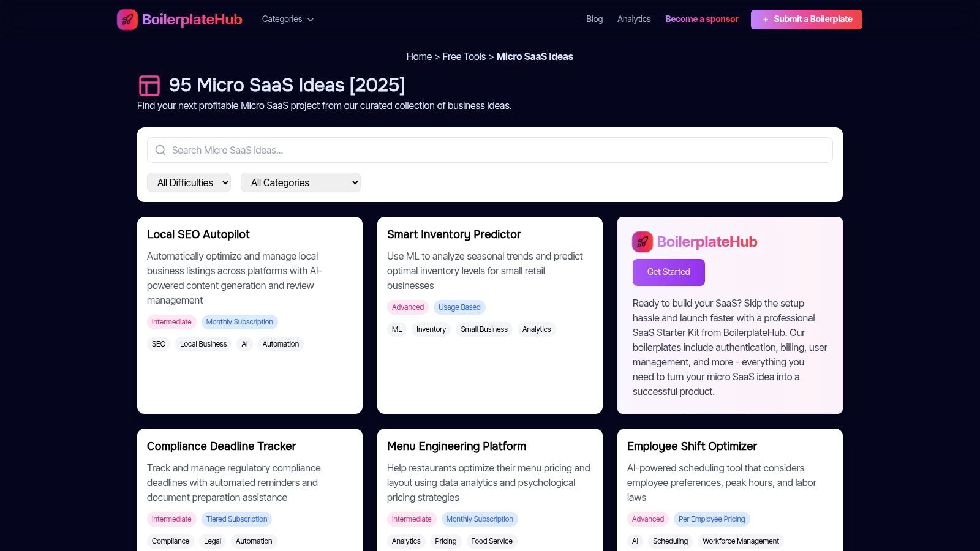Image resolution: width=980 pixels, height=551 pixels.
Task: Click Advanced badge on Employee Shift Optimizer
Action: pos(648,519)
